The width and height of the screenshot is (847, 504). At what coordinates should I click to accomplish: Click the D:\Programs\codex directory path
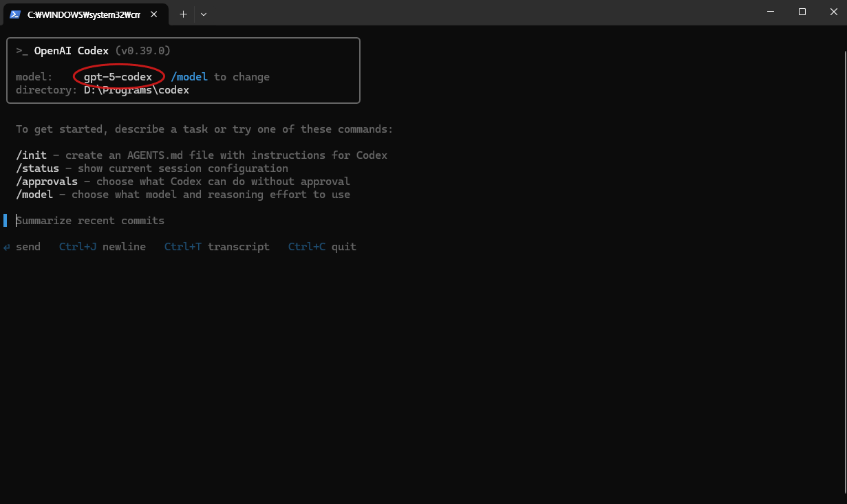point(136,90)
